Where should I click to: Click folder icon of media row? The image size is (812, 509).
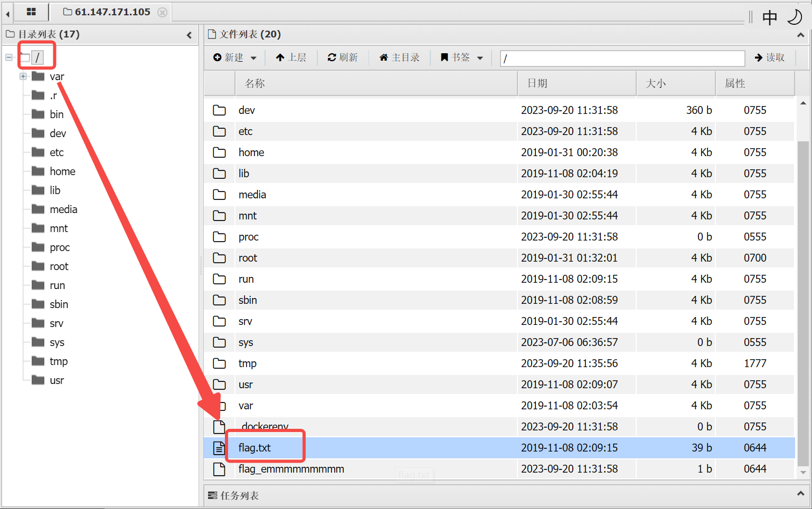[219, 195]
